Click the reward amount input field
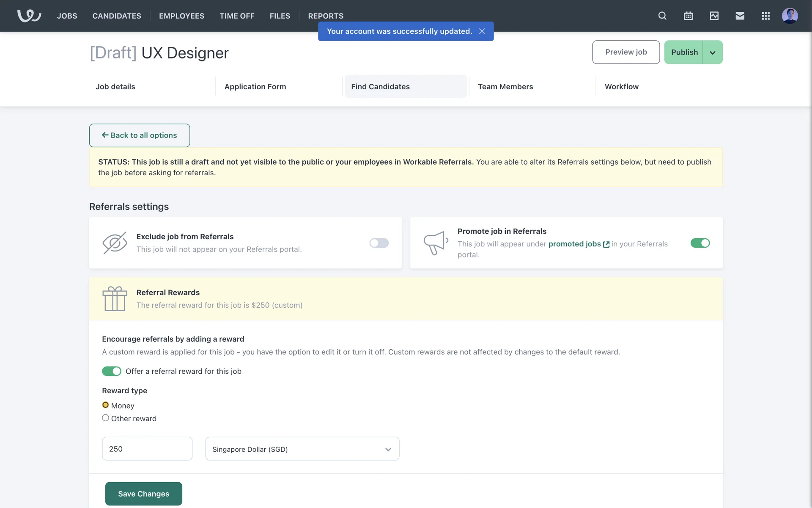This screenshot has width=812, height=508. pos(147,449)
